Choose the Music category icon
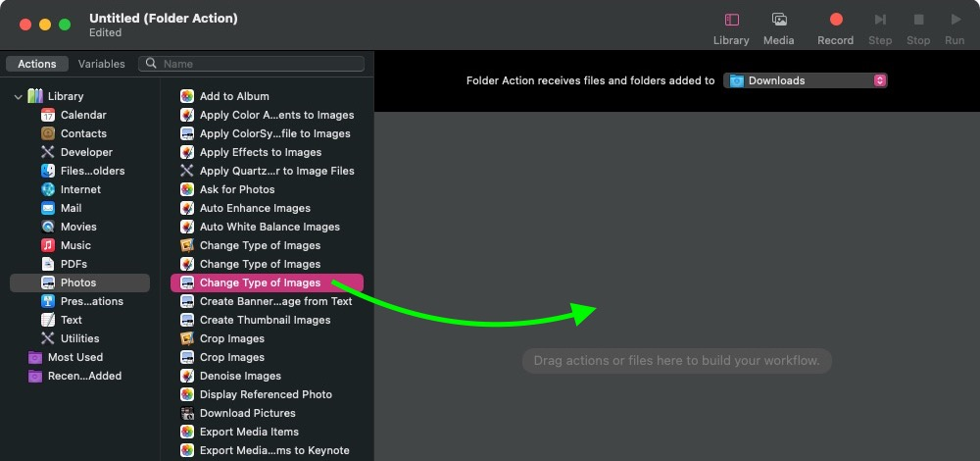Image resolution: width=980 pixels, height=461 pixels. pos(48,245)
